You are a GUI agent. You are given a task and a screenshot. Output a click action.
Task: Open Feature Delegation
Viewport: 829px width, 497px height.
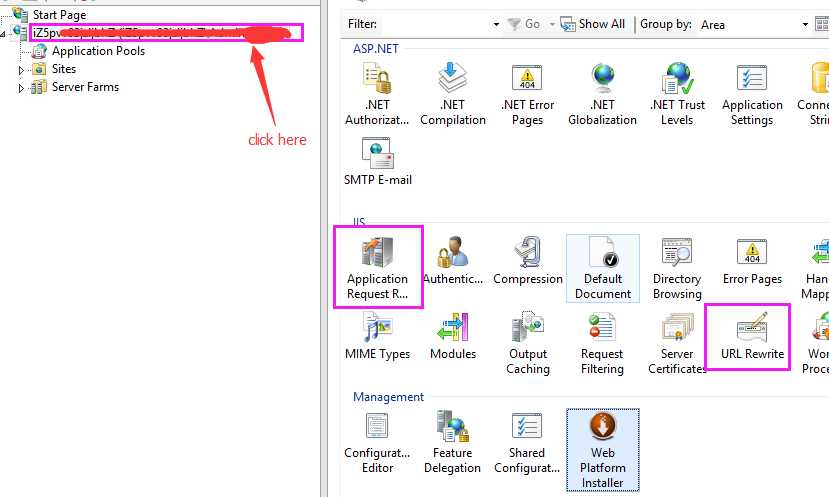point(452,443)
